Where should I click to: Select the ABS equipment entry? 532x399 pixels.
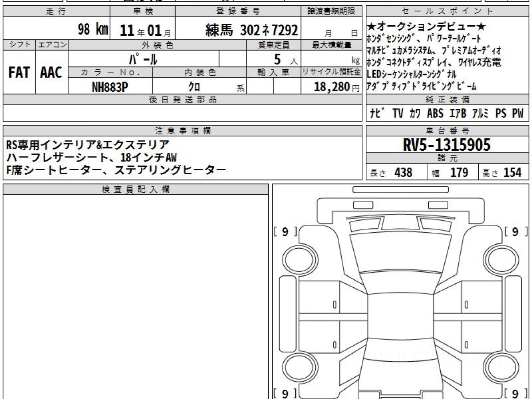pos(435,113)
